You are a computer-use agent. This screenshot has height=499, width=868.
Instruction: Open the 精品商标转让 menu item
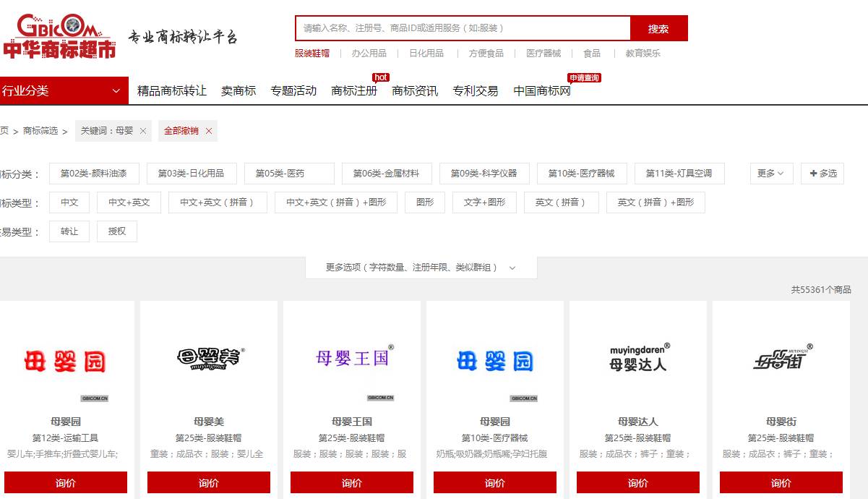click(x=170, y=91)
